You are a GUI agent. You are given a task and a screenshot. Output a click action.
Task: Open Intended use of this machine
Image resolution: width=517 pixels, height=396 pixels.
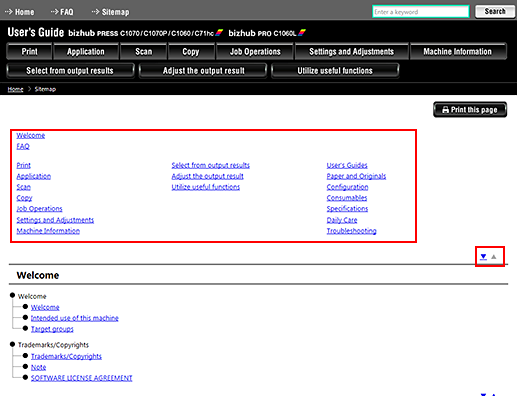[75, 318]
